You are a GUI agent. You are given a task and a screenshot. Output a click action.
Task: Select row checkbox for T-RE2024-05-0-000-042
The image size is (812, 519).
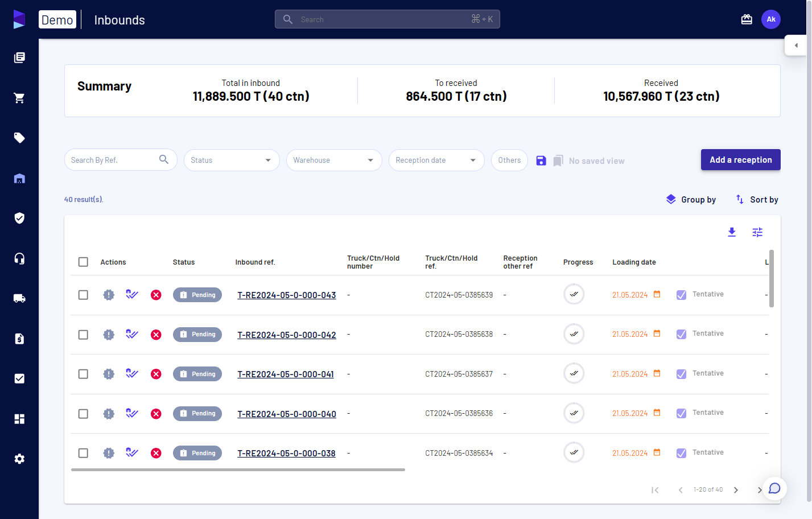pyautogui.click(x=83, y=335)
